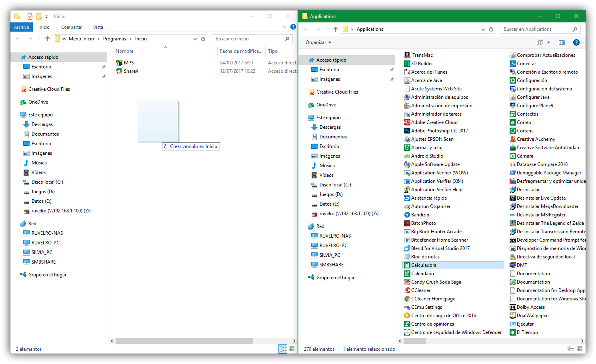
Task: Click the Buscar en Inicio search field
Action: [x=252, y=39]
